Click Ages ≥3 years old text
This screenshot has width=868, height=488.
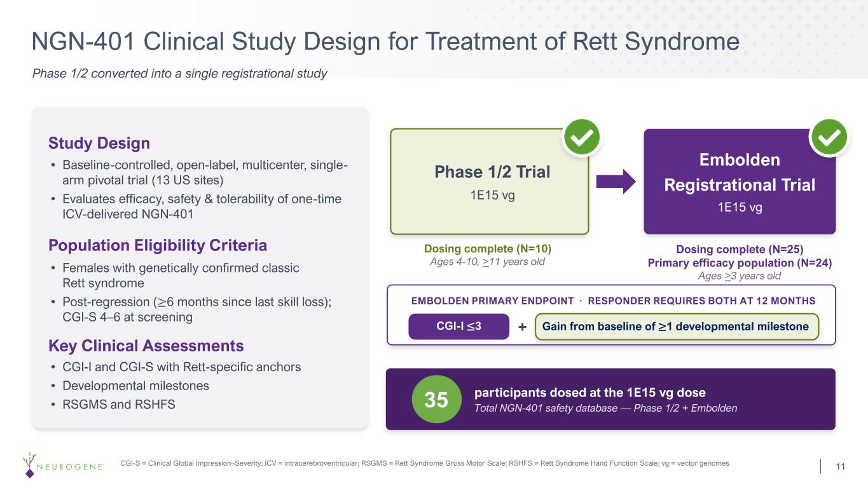click(740, 276)
